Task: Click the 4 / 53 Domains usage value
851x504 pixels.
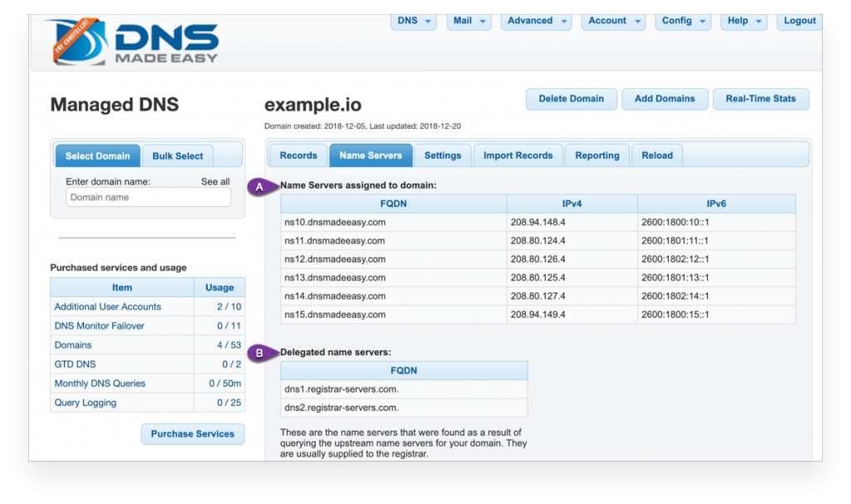Action: pyautogui.click(x=229, y=345)
